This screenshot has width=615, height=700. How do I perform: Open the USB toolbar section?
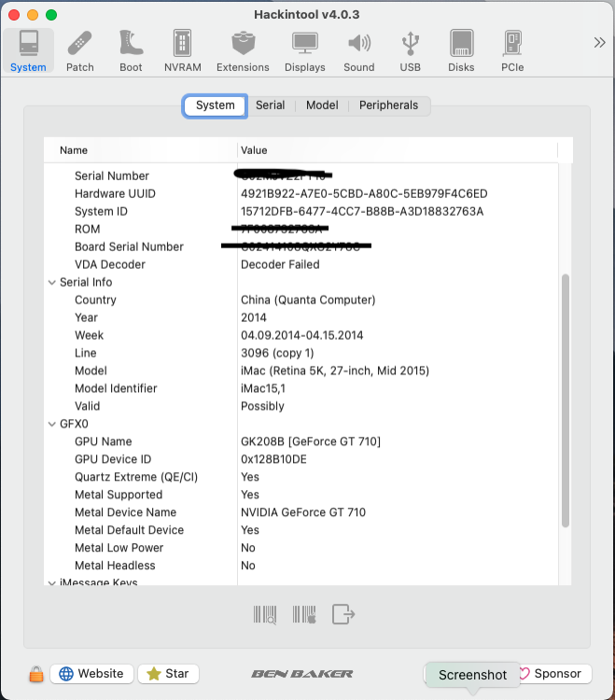[410, 51]
